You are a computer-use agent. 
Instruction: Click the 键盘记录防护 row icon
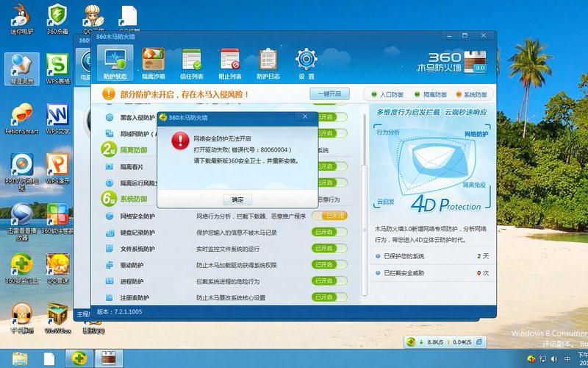(110, 233)
